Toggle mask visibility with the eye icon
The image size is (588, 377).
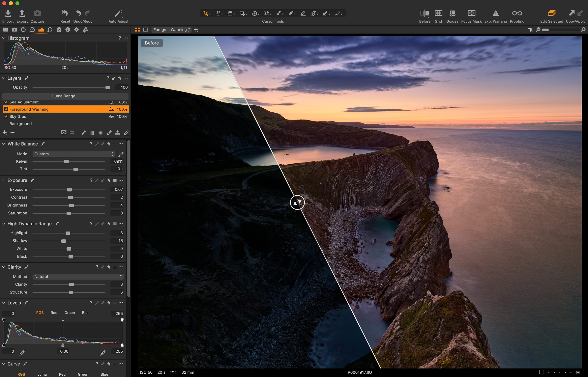tap(64, 132)
